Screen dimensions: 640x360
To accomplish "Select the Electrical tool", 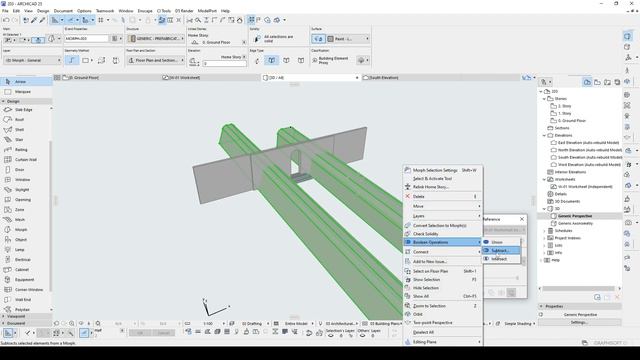I will [x=25, y=260].
